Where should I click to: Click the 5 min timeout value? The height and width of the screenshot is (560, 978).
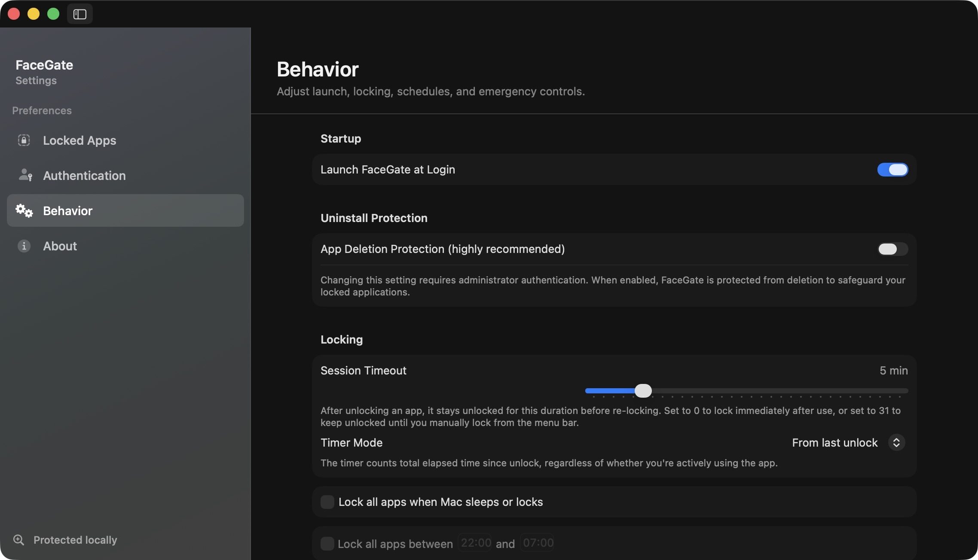tap(893, 370)
